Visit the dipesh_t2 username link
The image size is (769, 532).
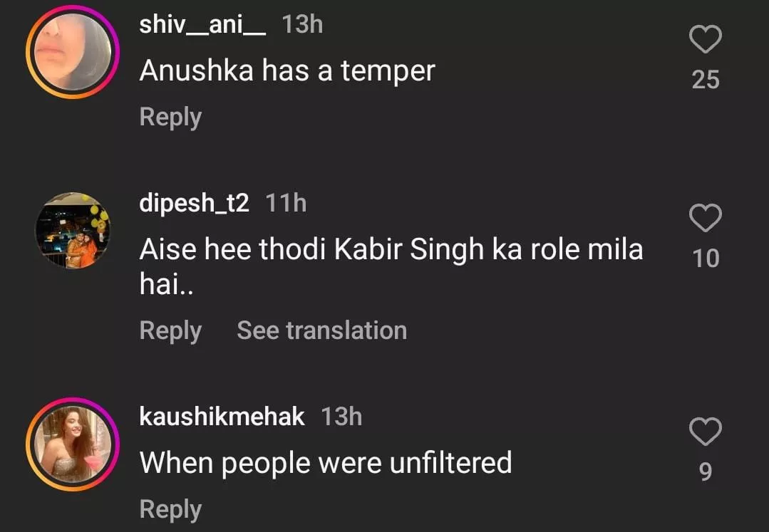tap(194, 204)
